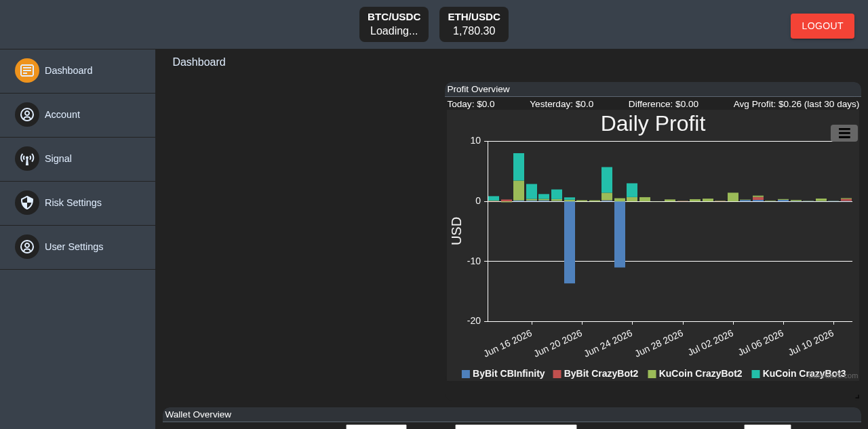
Task: Click the Difference: $0.00 value
Action: point(663,104)
